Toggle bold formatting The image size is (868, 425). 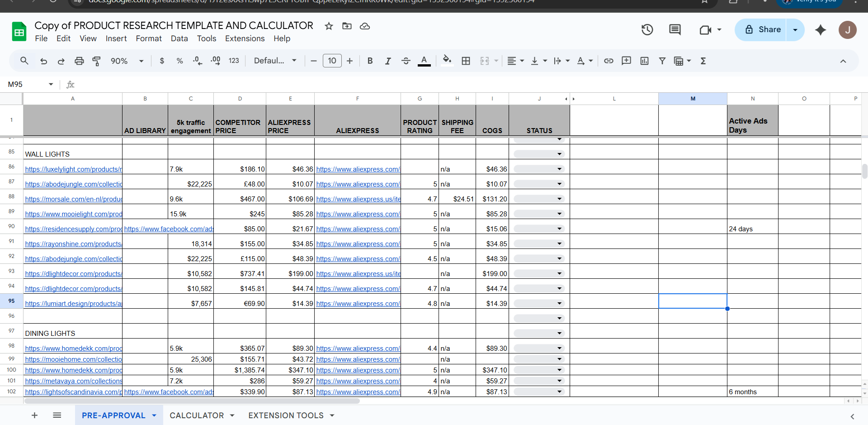pyautogui.click(x=370, y=61)
